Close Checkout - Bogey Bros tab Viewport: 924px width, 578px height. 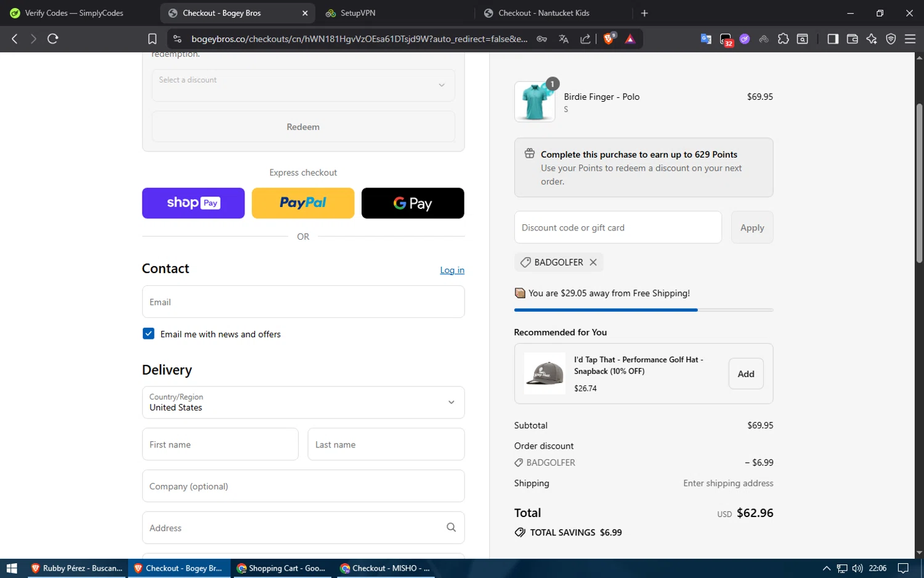coord(305,13)
